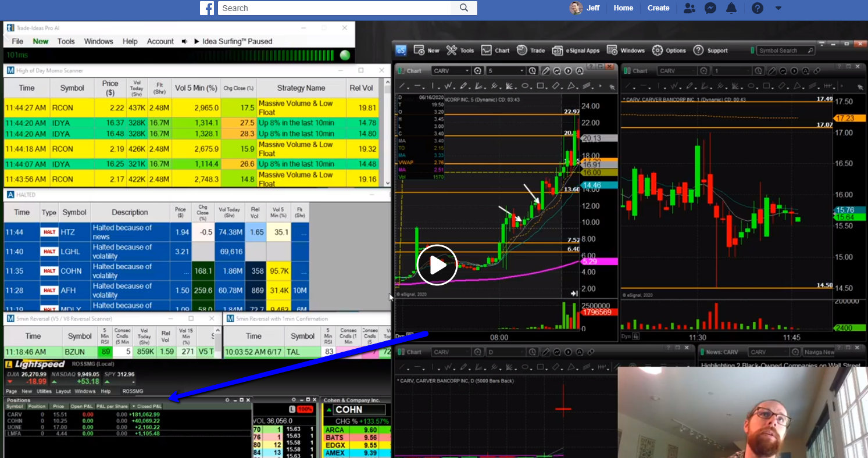
Task: Open Trade-Ideas New menu
Action: coord(41,41)
